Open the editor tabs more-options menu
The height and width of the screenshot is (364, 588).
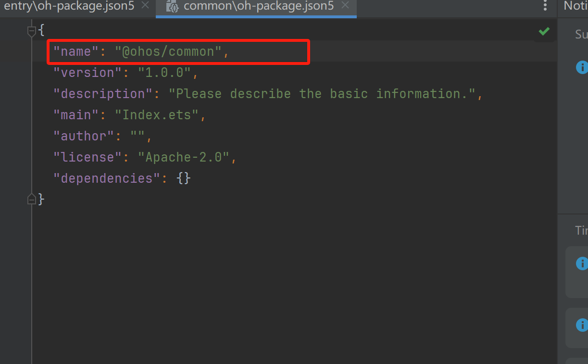click(545, 6)
